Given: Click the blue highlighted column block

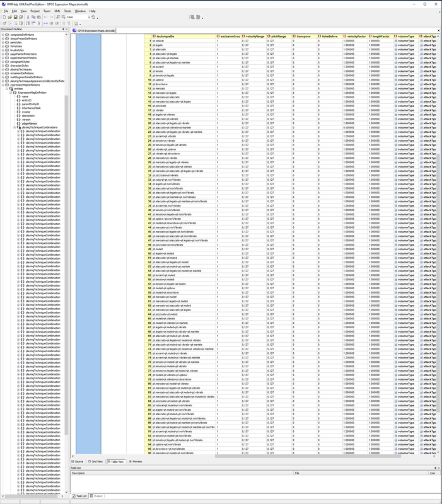Looking at the screenshot, I should click(88, 244).
